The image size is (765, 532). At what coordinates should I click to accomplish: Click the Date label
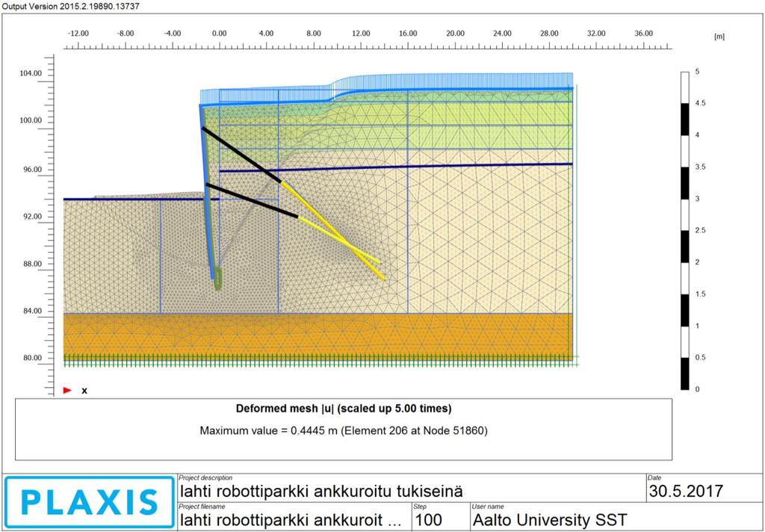click(x=654, y=477)
